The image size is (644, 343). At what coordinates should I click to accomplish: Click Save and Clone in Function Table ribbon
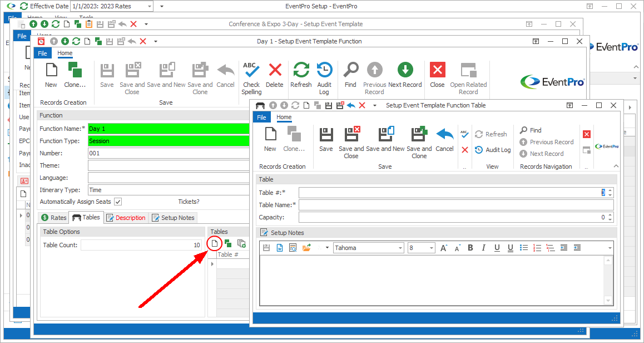click(419, 143)
